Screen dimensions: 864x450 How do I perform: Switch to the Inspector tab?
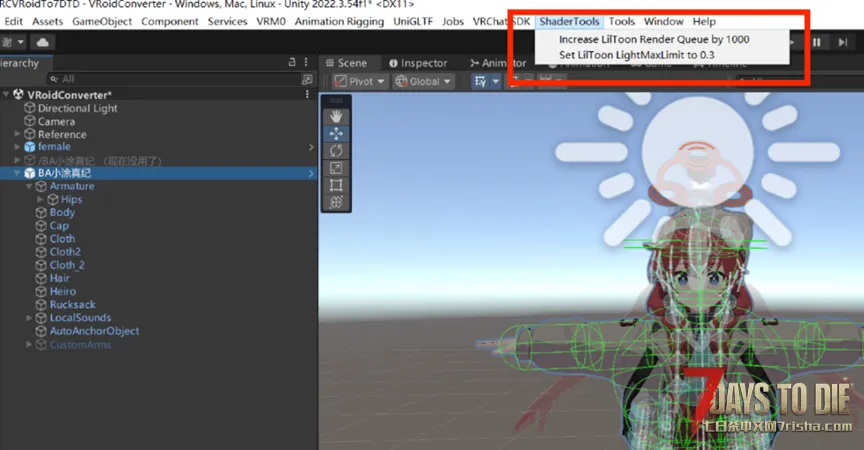tap(418, 63)
